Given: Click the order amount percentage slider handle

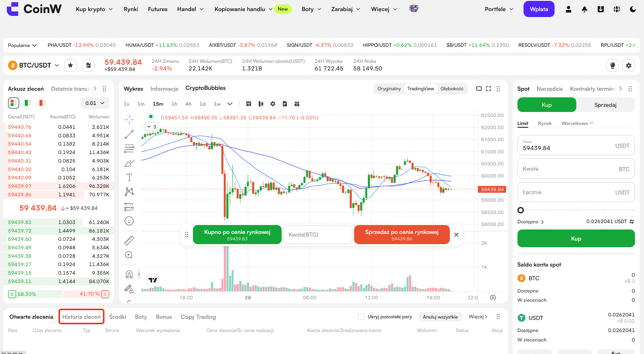Looking at the screenshot, I should (x=521, y=210).
